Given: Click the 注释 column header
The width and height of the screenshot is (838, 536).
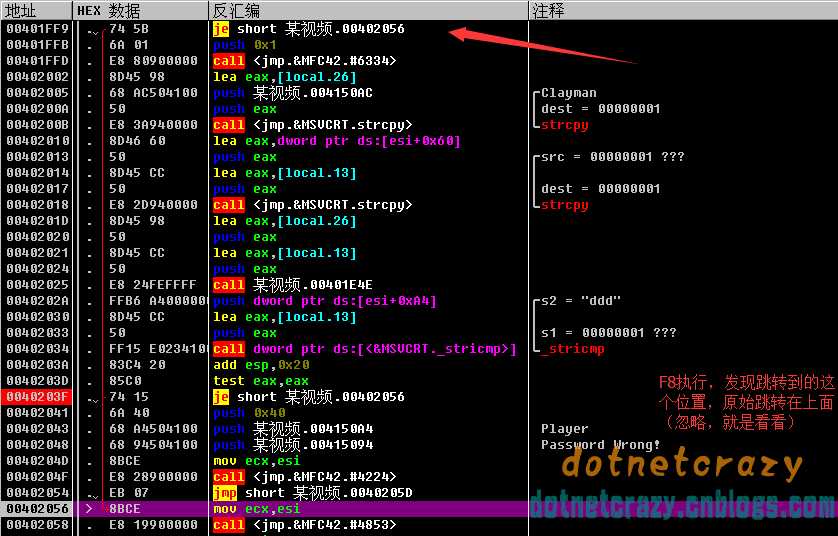Looking at the screenshot, I should (683, 10).
